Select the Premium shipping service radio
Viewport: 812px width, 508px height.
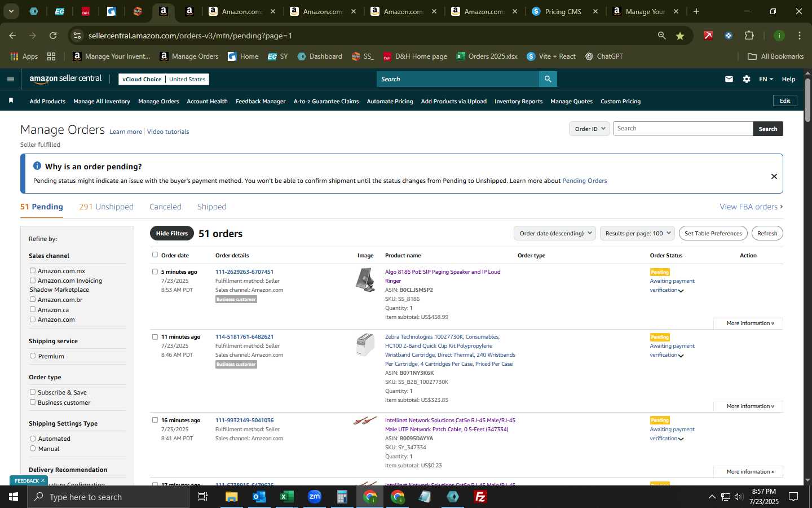coord(33,356)
